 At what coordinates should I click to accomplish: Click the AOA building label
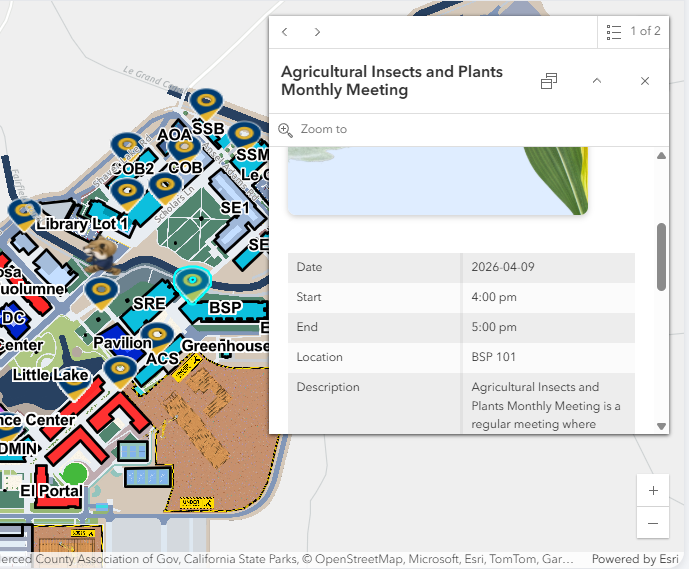coord(174,134)
